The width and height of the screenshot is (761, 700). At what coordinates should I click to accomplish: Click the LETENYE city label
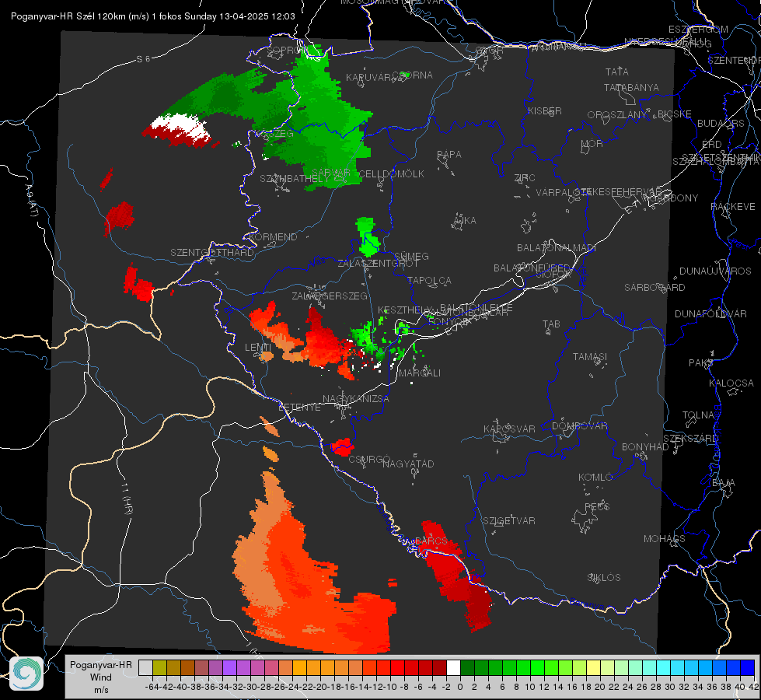pos(299,407)
